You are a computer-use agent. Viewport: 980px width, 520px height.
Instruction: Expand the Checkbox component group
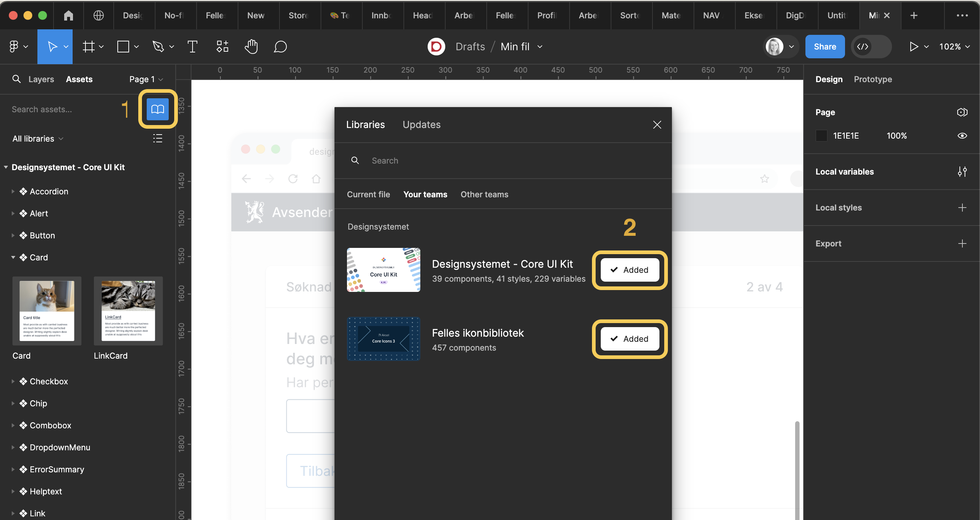point(12,381)
